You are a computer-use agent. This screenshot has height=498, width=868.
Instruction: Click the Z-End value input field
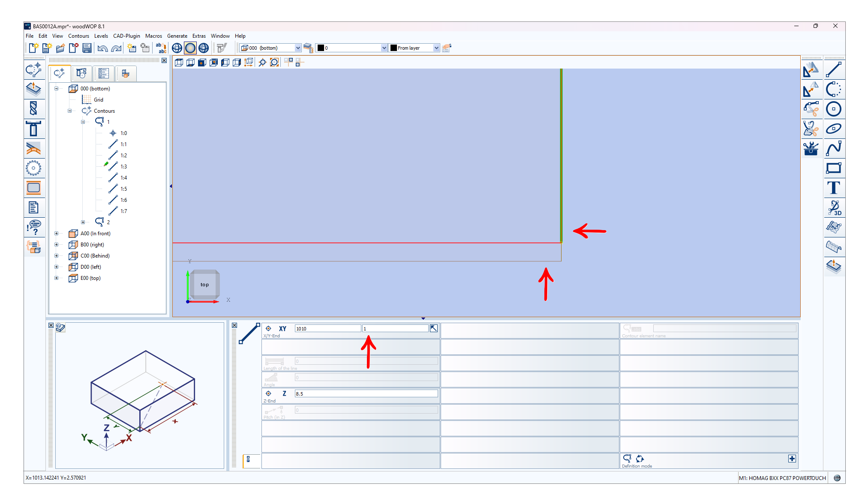[366, 393]
